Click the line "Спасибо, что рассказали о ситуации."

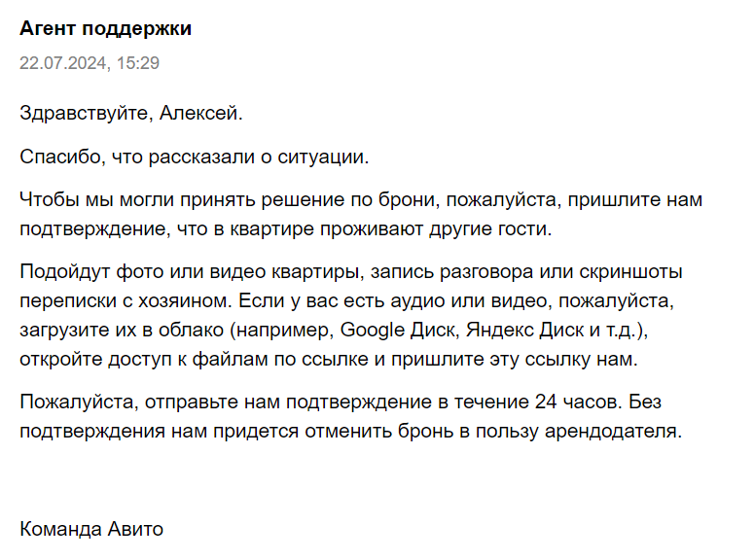tap(195, 156)
